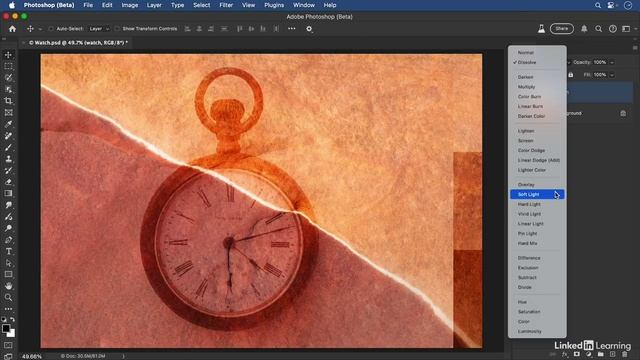Open the notifications bell icon
This screenshot has width=640, height=360.
(x=584, y=29)
